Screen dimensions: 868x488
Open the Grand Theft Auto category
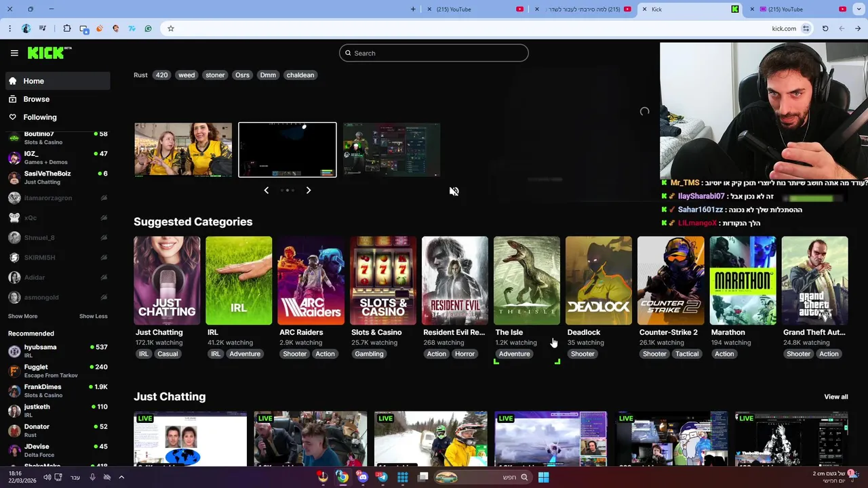click(814, 281)
